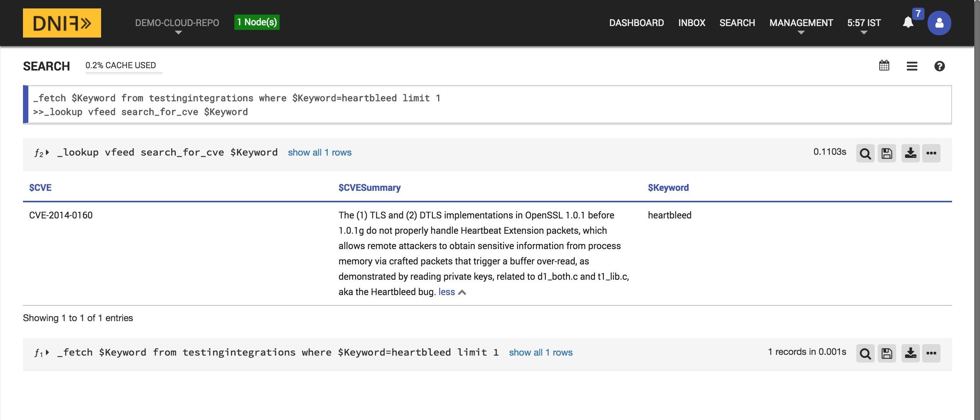980x420 pixels.
Task: Open the calendar date picker icon
Action: [884, 66]
